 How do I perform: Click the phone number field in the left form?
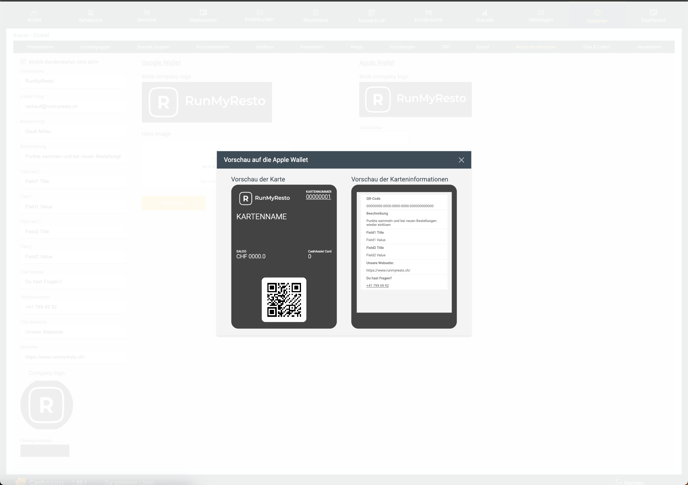(73, 307)
